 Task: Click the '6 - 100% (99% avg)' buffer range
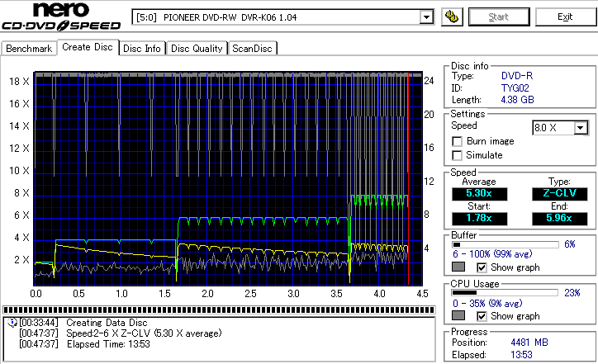[x=492, y=254]
